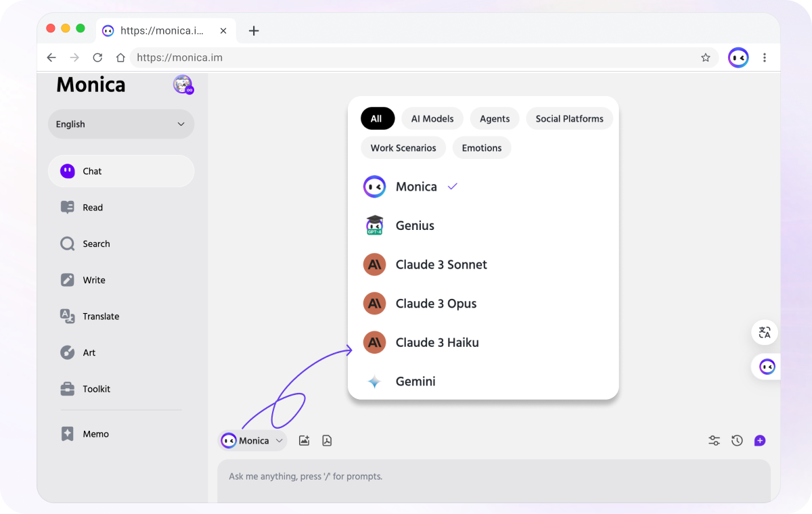
Task: Open chat history clock icon
Action: coord(737,440)
